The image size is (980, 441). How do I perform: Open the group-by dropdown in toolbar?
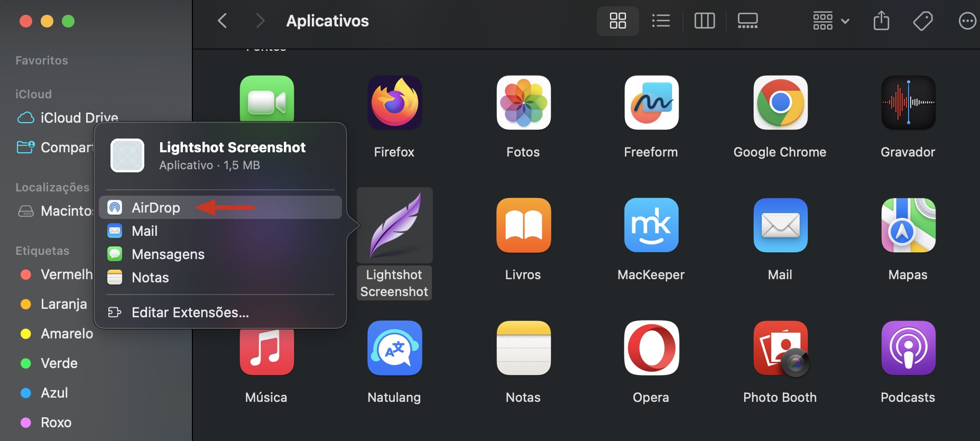pos(831,21)
